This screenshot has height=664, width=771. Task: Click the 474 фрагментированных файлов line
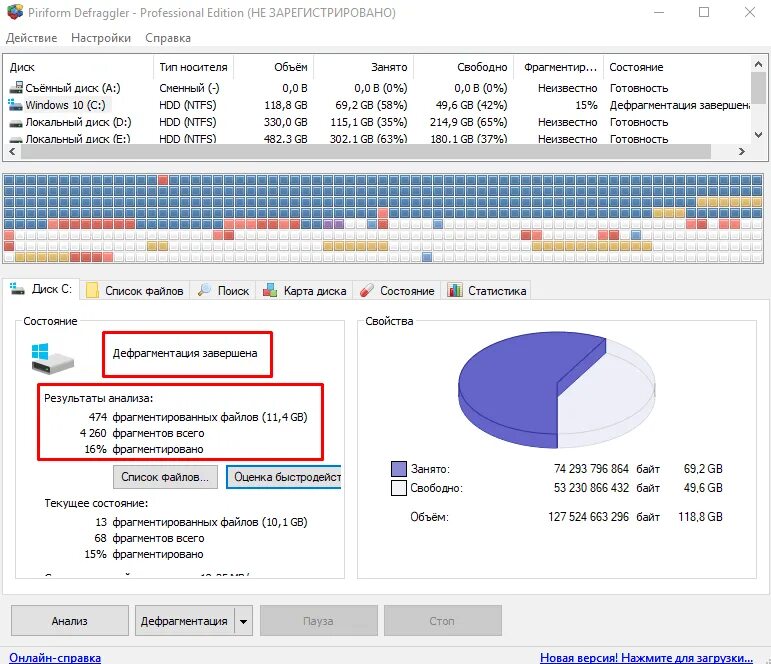pyautogui.click(x=198, y=417)
